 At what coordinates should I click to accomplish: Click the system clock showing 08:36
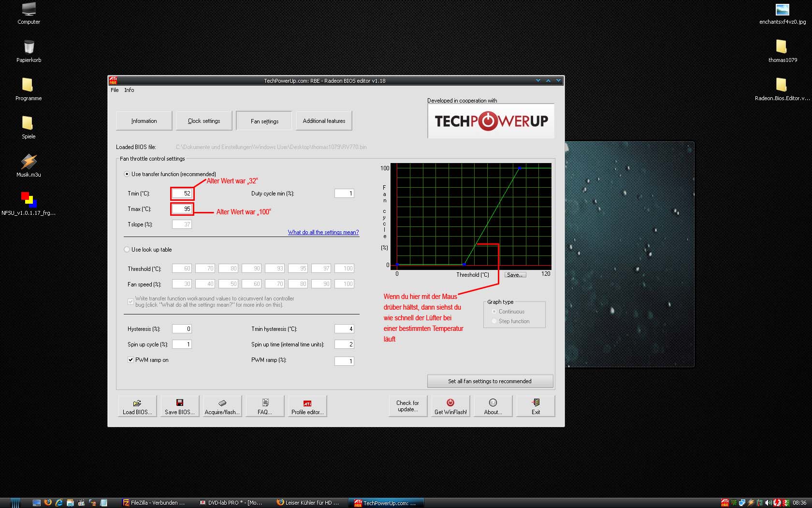click(x=799, y=503)
